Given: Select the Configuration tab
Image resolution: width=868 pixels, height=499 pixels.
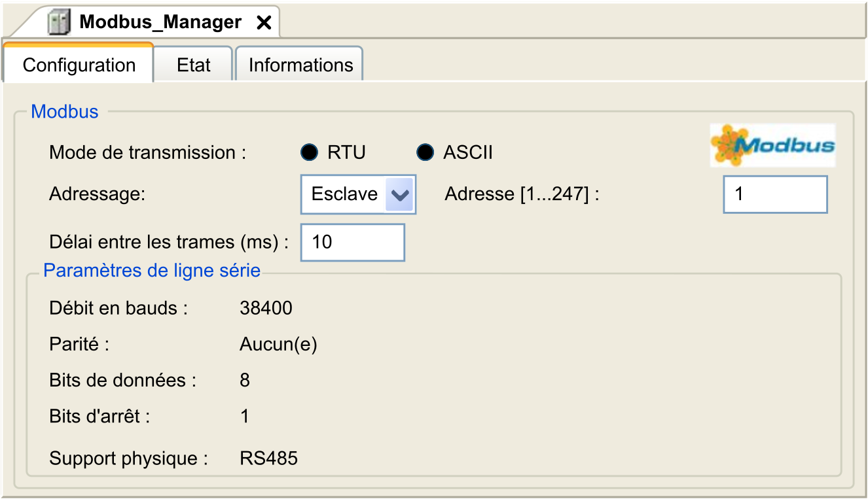Looking at the screenshot, I should point(79,65).
